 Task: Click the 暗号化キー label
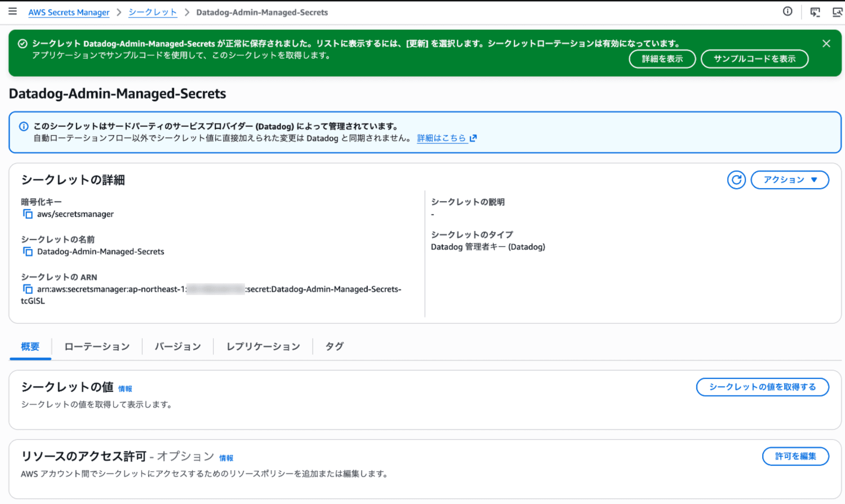[41, 202]
